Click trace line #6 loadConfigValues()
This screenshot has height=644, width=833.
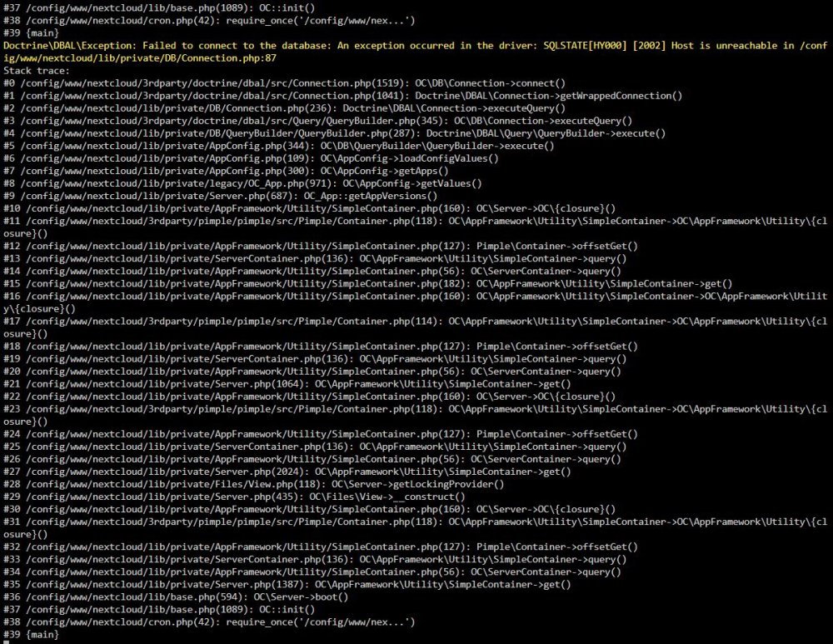tap(251, 158)
